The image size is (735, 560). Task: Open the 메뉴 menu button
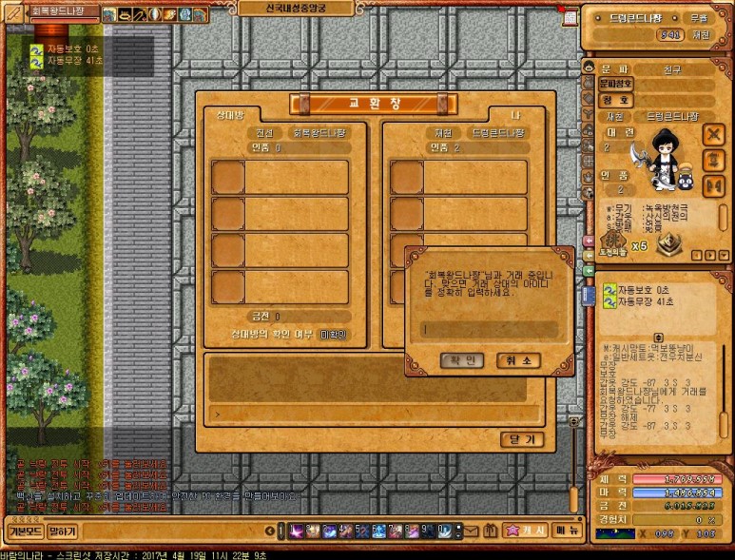(568, 531)
